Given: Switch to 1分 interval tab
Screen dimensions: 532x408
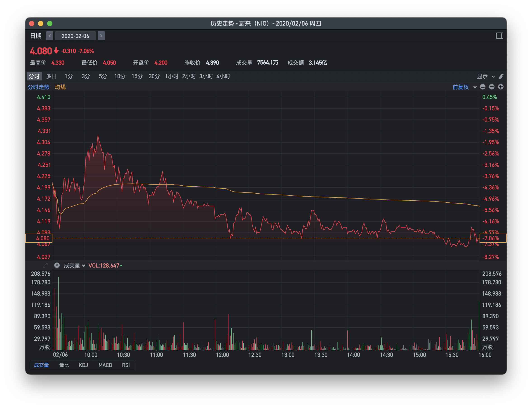Looking at the screenshot, I should click(x=68, y=76).
